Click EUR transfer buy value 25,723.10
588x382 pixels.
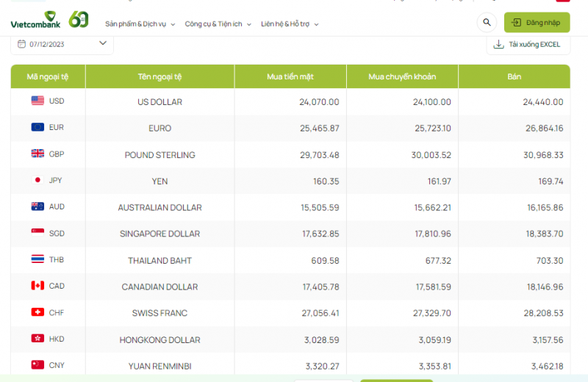pyautogui.click(x=433, y=129)
